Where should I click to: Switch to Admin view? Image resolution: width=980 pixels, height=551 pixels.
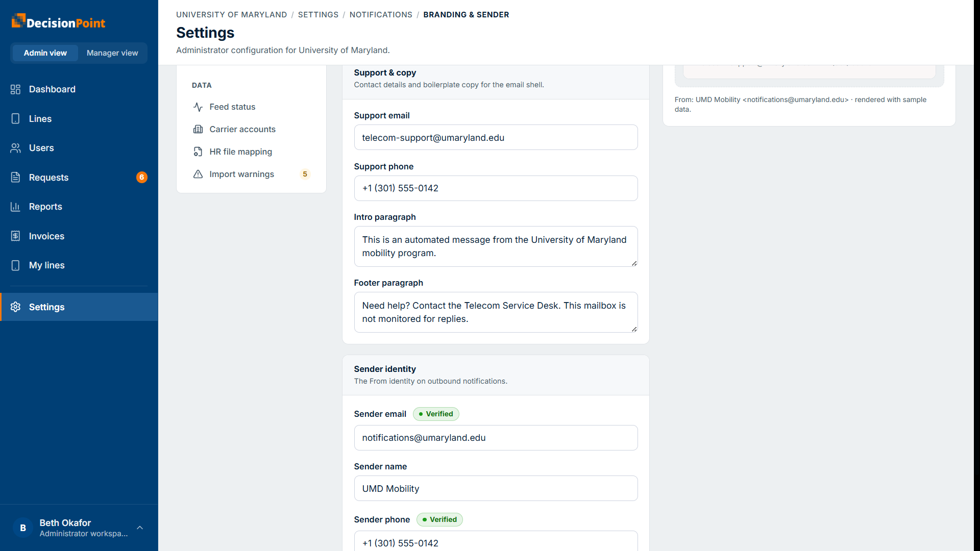click(45, 53)
